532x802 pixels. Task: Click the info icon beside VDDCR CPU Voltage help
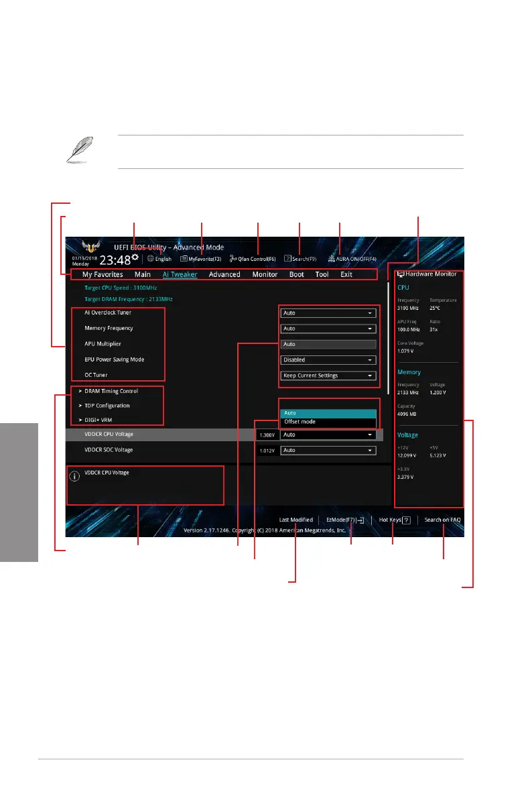(x=74, y=476)
